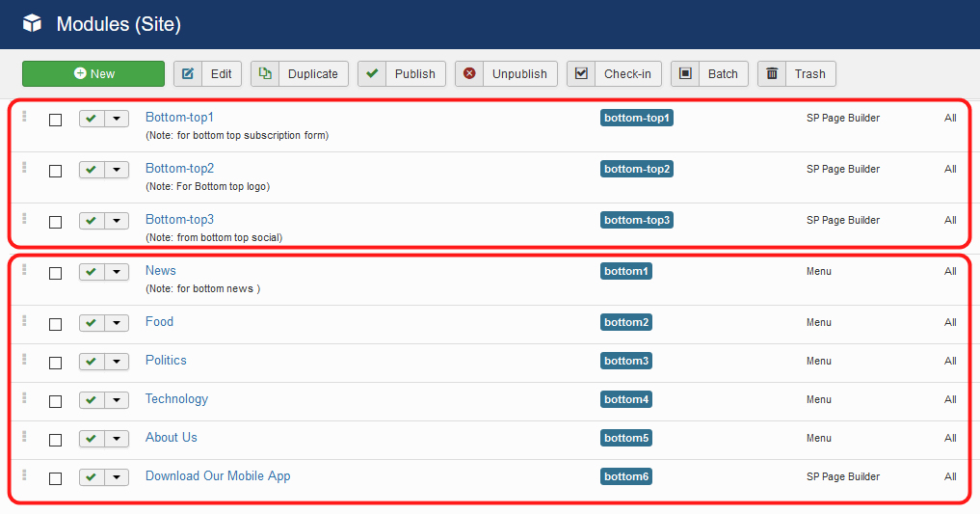Click the Edit toolbar icon
980x514 pixels.
[188, 74]
